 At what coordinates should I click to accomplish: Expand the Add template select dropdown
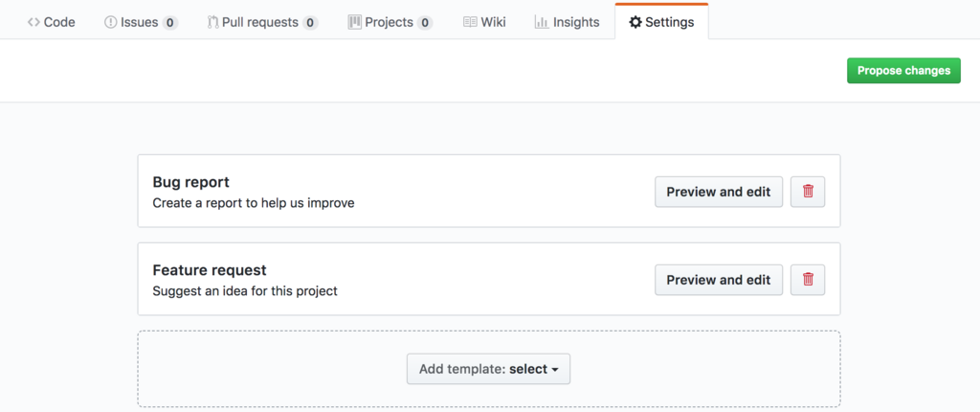tap(488, 369)
